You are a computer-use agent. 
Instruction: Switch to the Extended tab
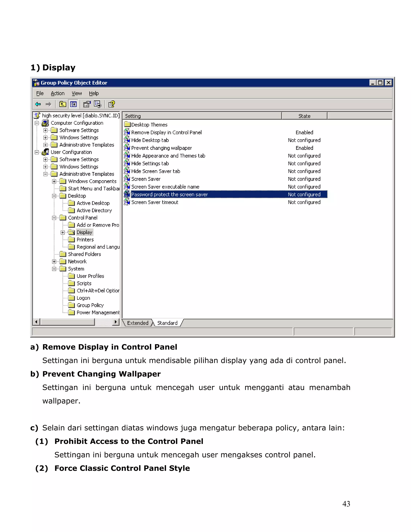(137, 323)
